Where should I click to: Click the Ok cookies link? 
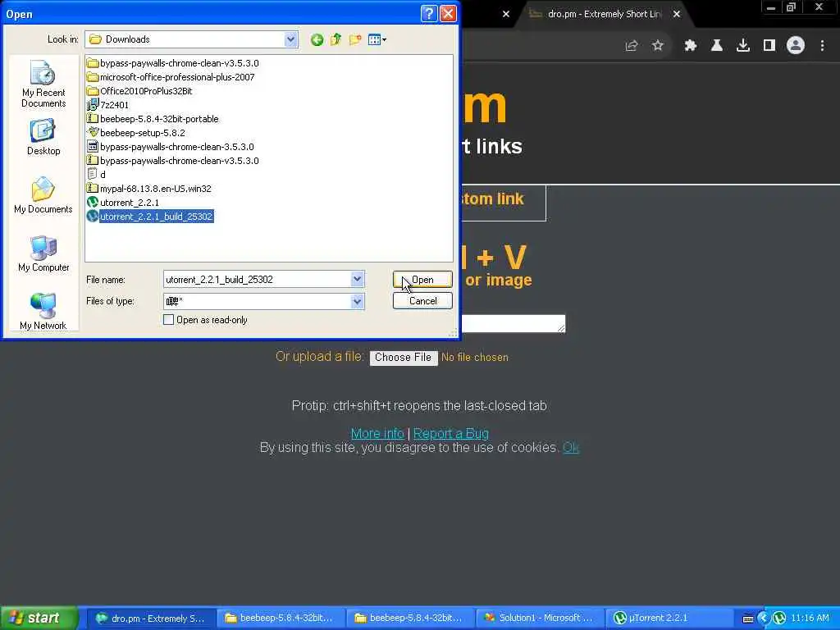pyautogui.click(x=571, y=447)
